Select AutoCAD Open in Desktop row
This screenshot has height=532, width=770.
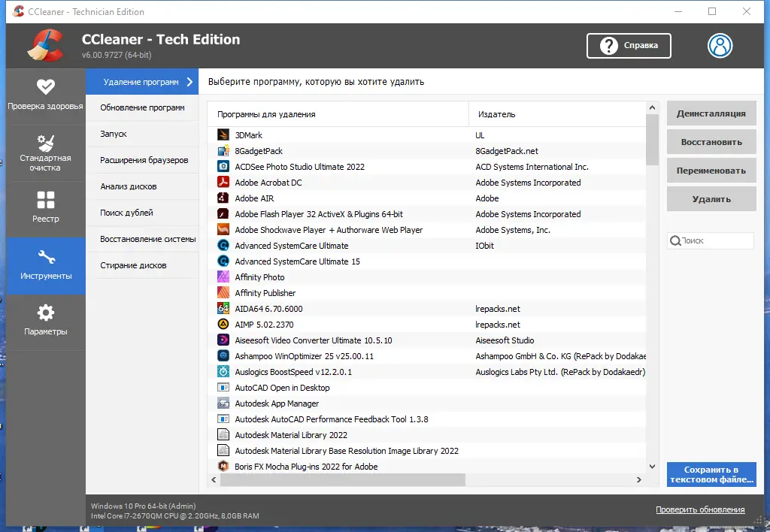pyautogui.click(x=426, y=388)
